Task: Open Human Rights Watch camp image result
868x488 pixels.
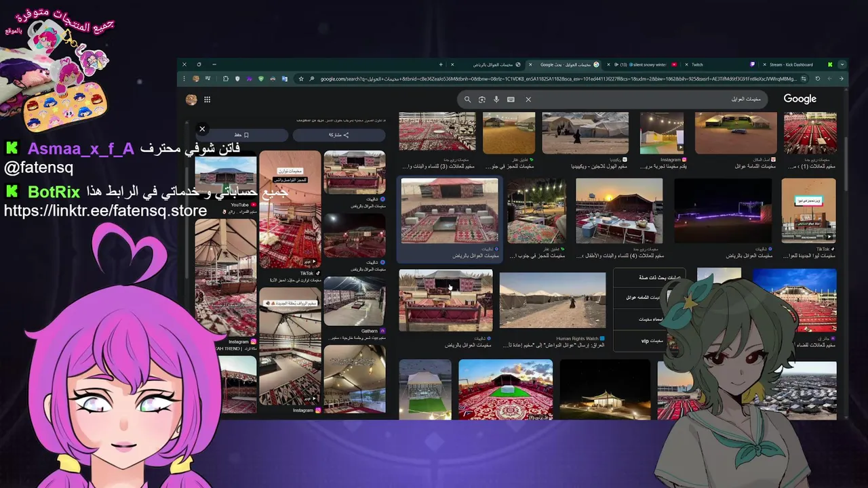Action: click(552, 300)
